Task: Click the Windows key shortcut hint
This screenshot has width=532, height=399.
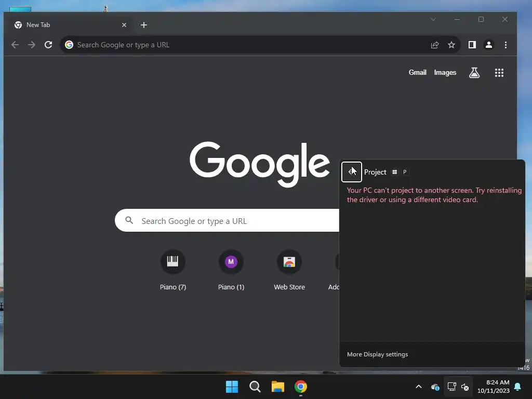Action: click(x=394, y=172)
